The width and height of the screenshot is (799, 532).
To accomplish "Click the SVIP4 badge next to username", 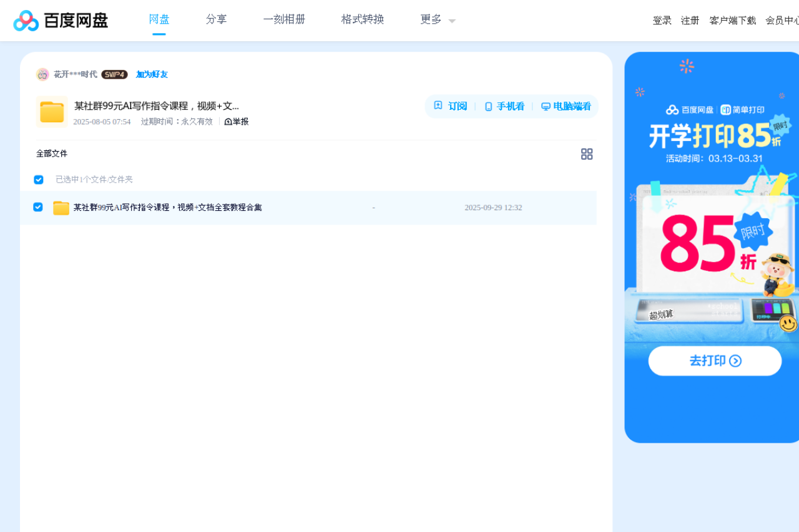I will coord(115,74).
